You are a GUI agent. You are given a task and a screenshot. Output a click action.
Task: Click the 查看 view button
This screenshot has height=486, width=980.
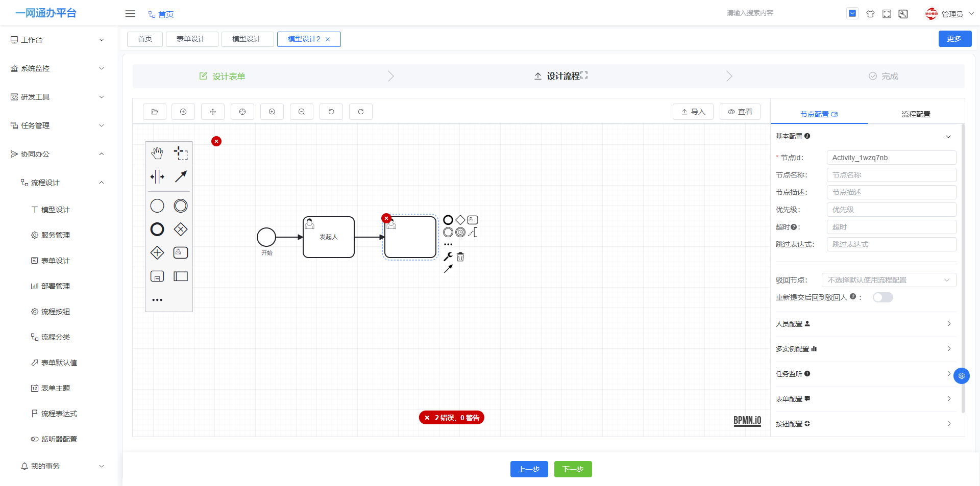point(740,112)
